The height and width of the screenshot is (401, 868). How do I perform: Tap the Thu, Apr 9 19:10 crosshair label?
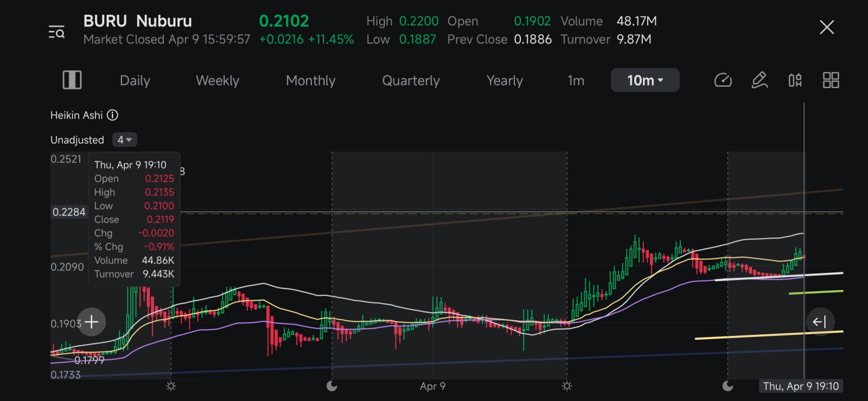coord(801,386)
